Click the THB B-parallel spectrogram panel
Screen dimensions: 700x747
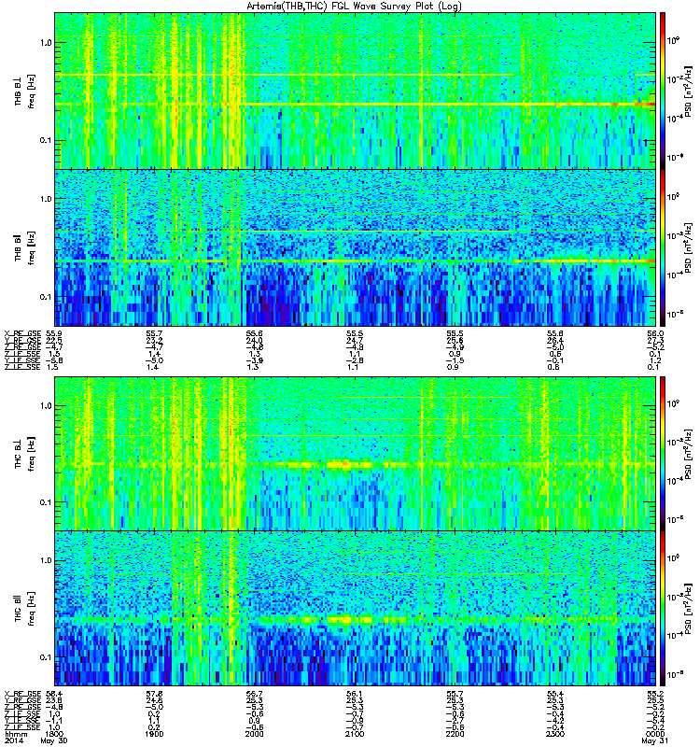click(355, 247)
